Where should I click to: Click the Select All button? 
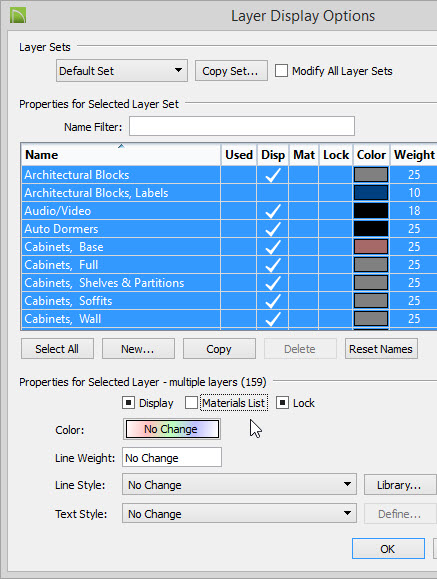[57, 349]
